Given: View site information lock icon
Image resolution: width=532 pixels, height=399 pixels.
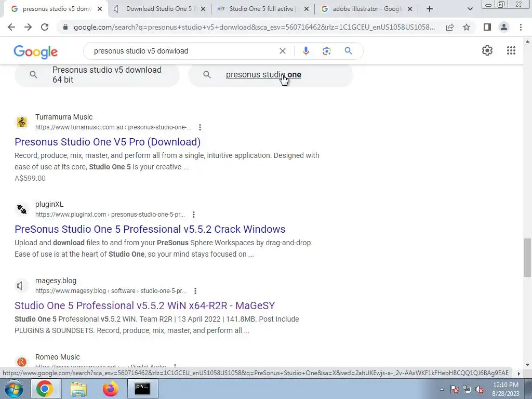Looking at the screenshot, I should point(65,27).
